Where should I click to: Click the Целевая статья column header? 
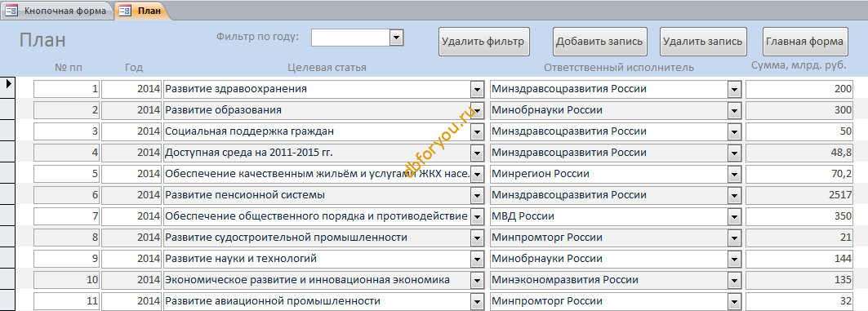click(327, 68)
